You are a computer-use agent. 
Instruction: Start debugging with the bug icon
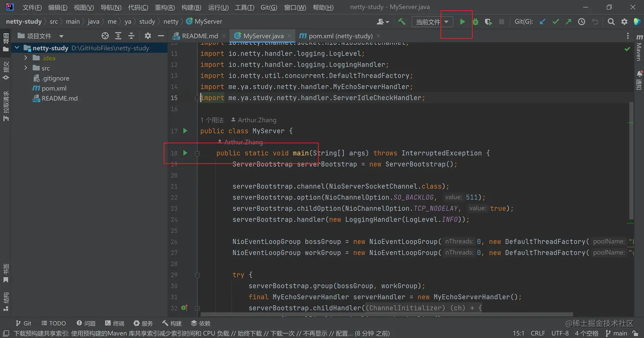click(475, 22)
